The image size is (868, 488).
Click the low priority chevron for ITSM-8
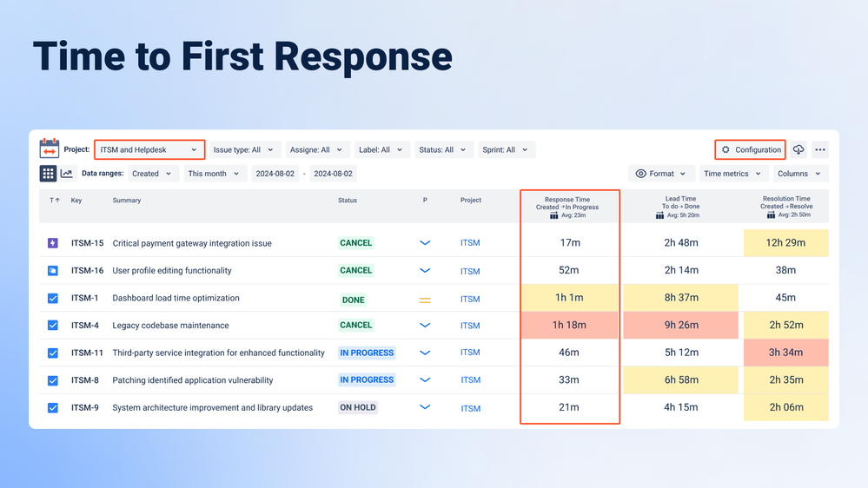[425, 380]
